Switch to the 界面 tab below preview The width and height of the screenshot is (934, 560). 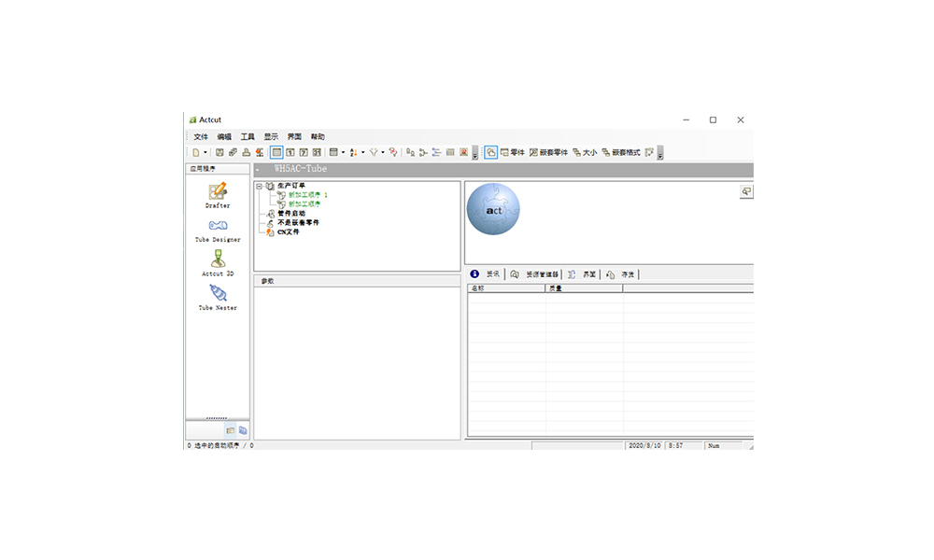click(582, 274)
